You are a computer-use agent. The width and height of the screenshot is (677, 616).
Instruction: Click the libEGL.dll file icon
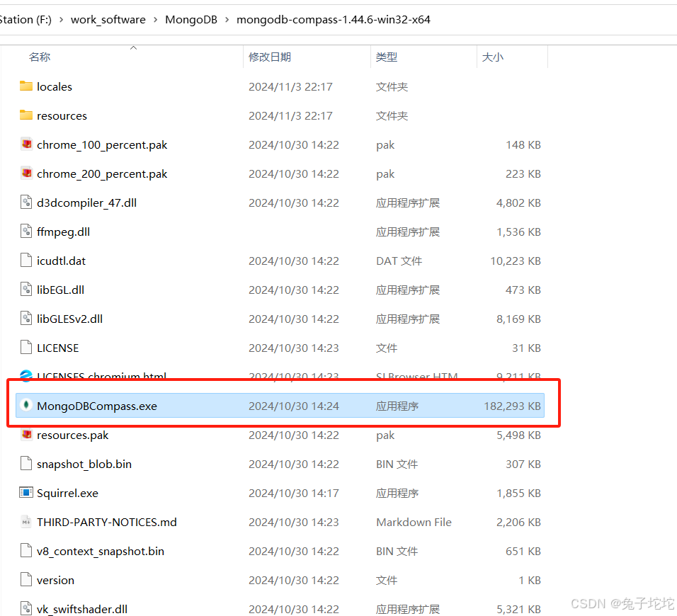[26, 289]
